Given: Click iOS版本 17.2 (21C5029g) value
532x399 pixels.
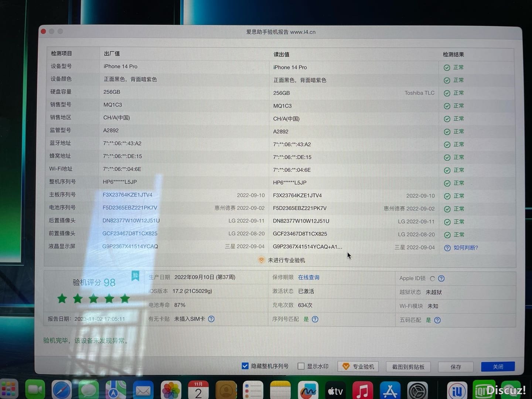Looking at the screenshot, I should click(192, 291).
